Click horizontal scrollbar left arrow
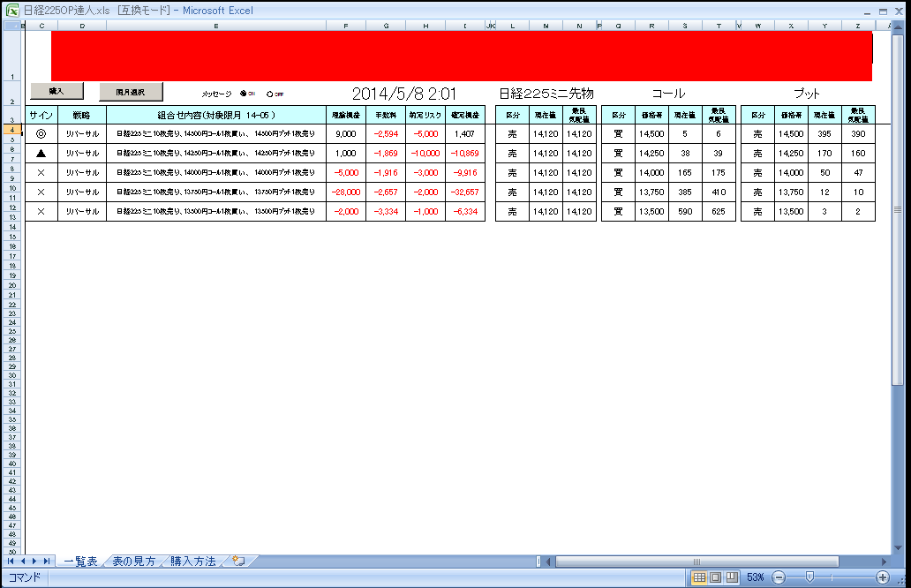This screenshot has width=911, height=588. pyautogui.click(x=548, y=562)
